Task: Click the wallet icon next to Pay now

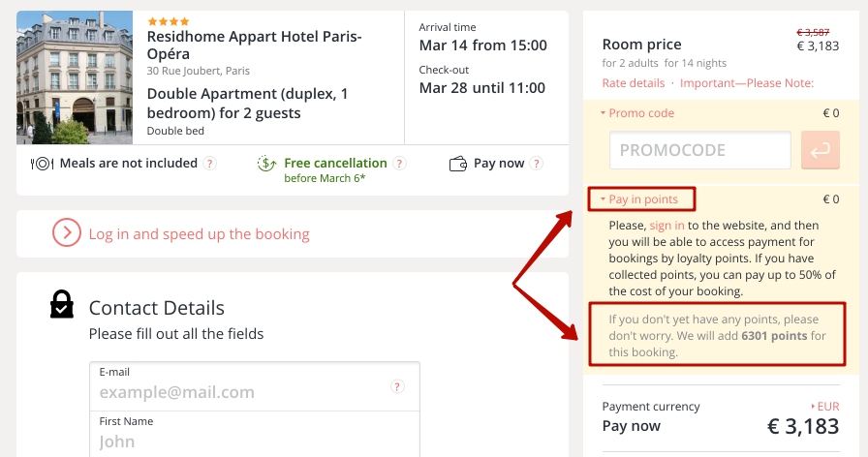Action: tap(458, 164)
